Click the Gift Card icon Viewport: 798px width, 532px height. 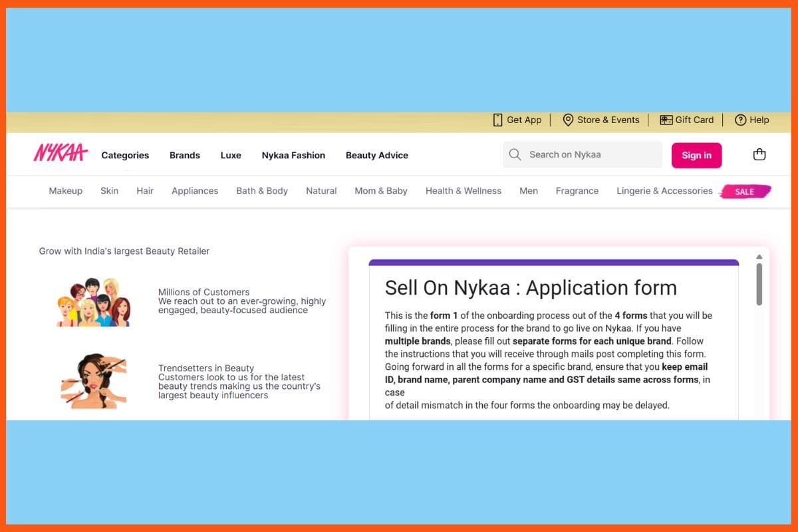[x=666, y=120]
